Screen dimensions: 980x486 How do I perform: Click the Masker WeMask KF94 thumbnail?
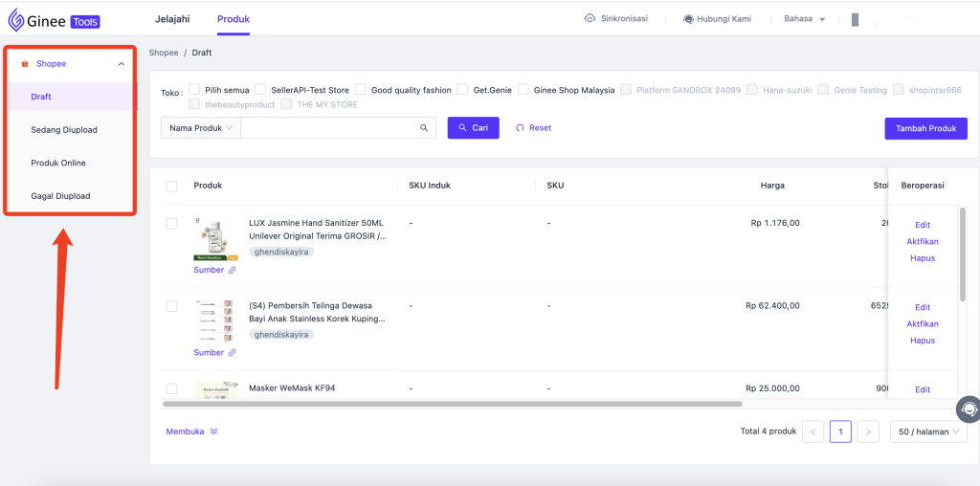215,389
